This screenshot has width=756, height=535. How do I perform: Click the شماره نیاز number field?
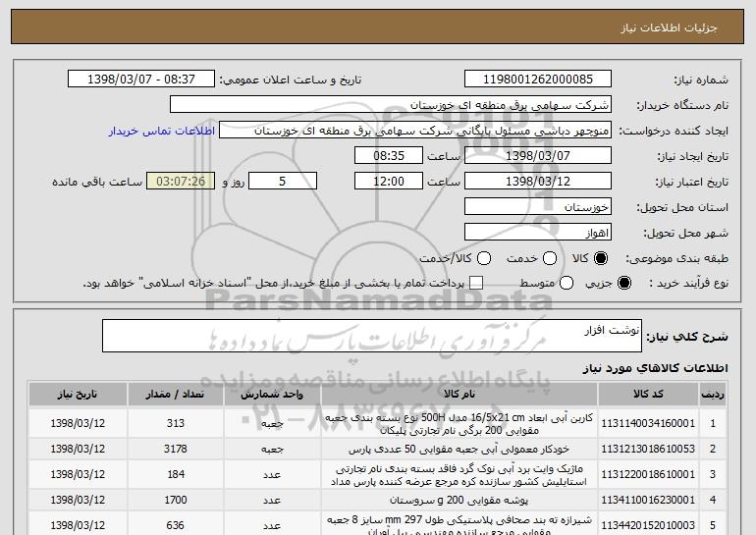pos(538,80)
